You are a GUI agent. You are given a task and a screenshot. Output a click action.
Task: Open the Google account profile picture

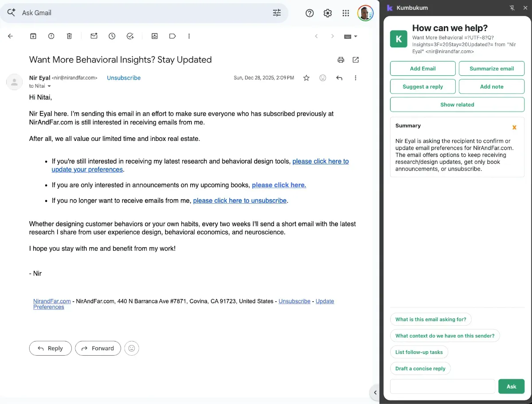coord(365,13)
